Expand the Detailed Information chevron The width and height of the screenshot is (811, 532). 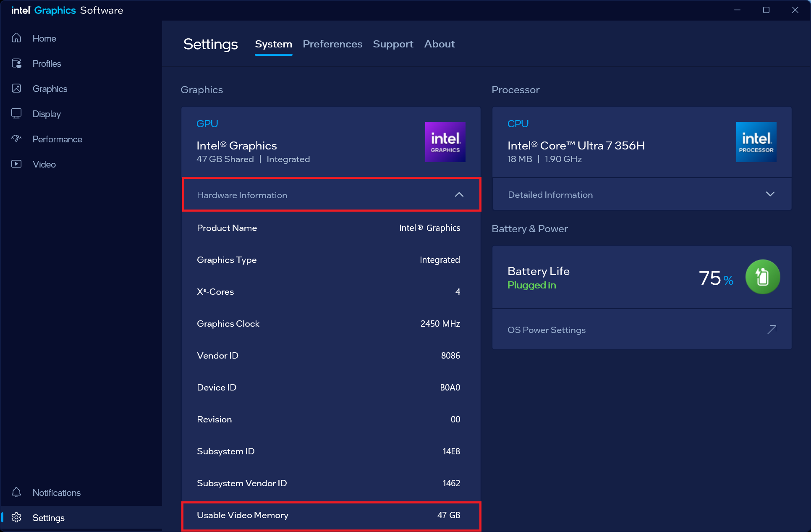770,194
